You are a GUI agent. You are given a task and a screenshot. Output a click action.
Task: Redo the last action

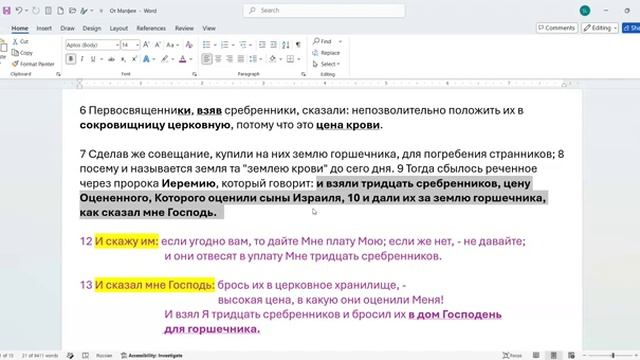tap(36, 11)
